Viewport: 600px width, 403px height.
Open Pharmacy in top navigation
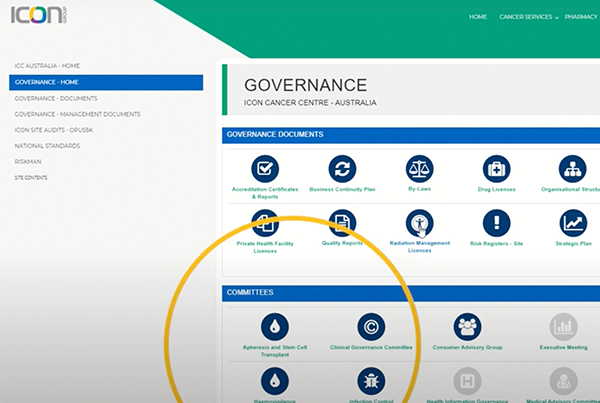581,17
